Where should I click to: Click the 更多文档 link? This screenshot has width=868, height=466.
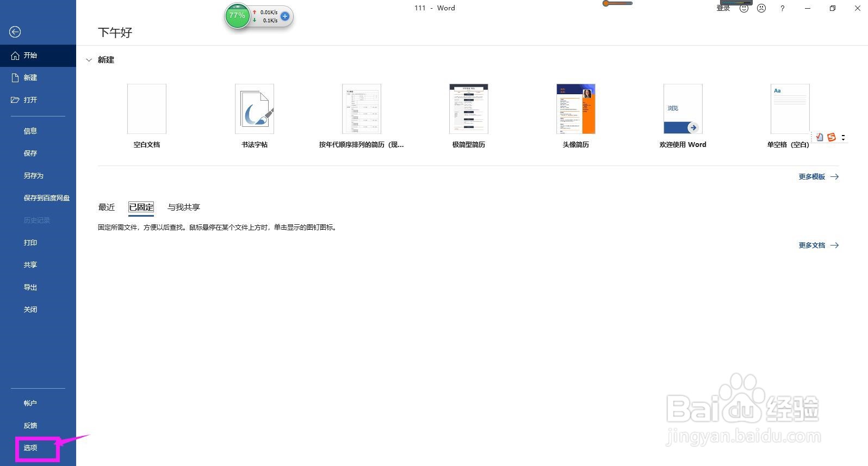click(819, 246)
